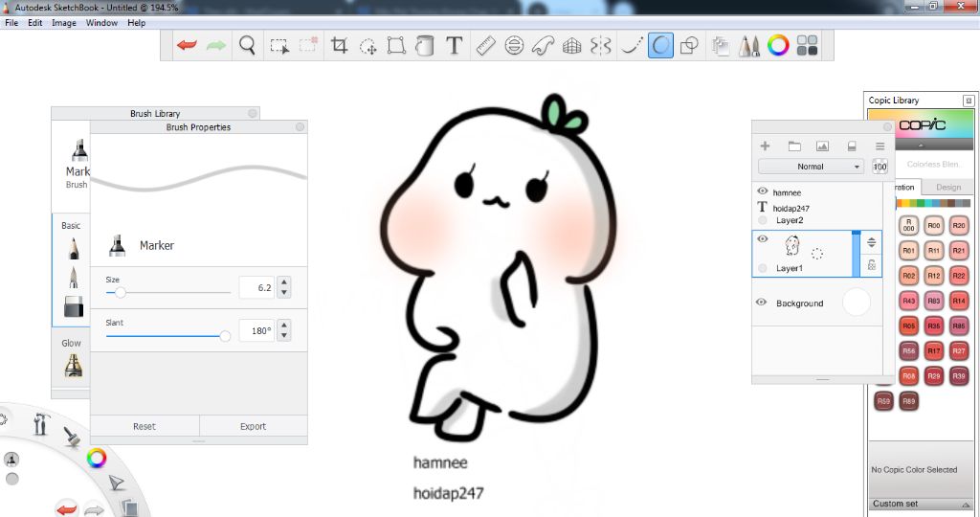Toggle the circle marker on Layer1

point(762,268)
